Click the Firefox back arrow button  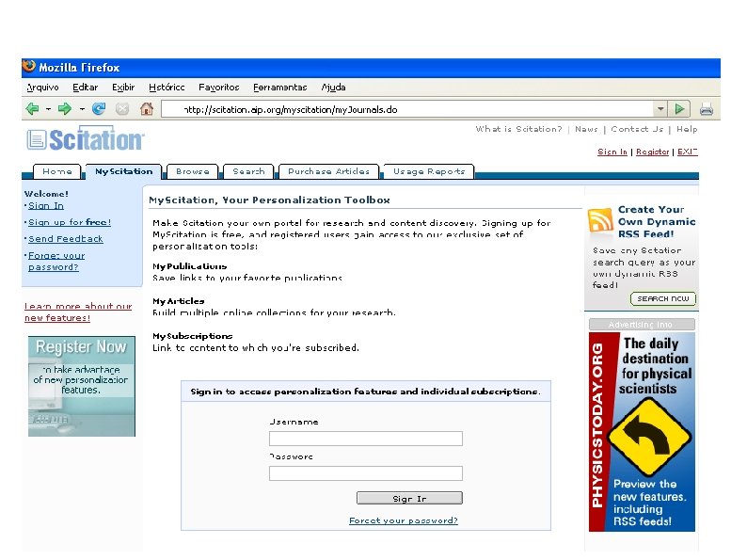click(32, 109)
